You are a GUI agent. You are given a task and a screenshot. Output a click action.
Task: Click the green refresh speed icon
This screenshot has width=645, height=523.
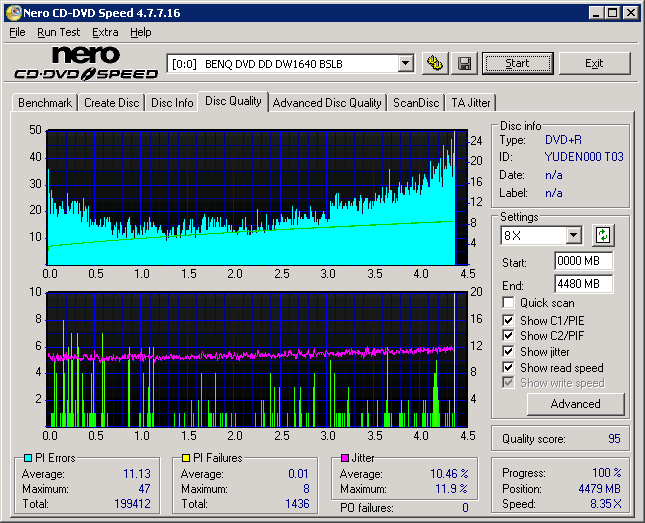tap(602, 236)
